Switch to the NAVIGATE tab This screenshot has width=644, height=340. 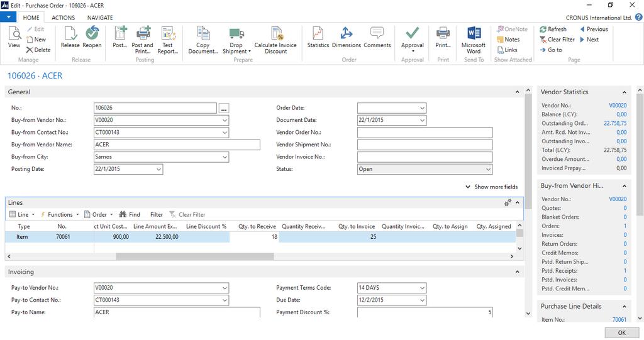[100, 18]
